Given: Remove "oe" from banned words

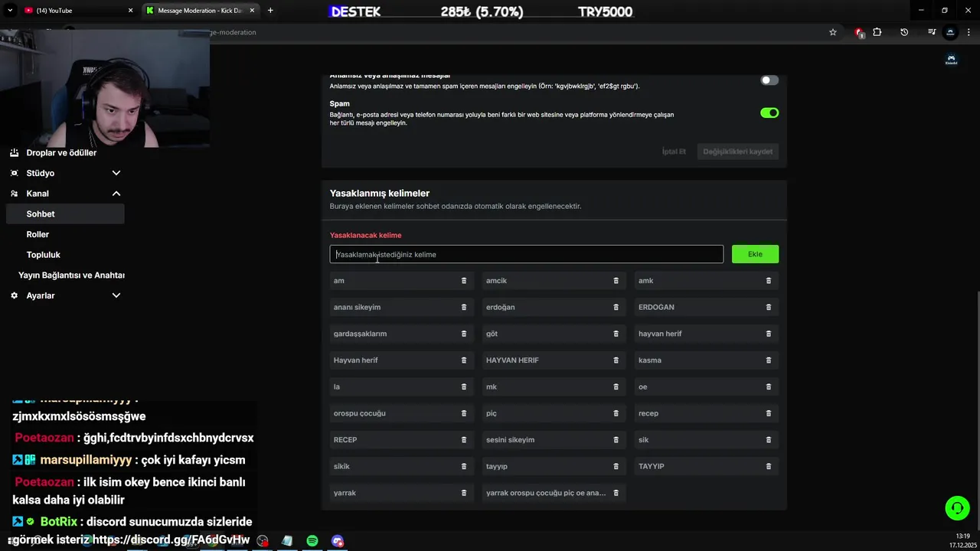Looking at the screenshot, I should pyautogui.click(x=769, y=386).
